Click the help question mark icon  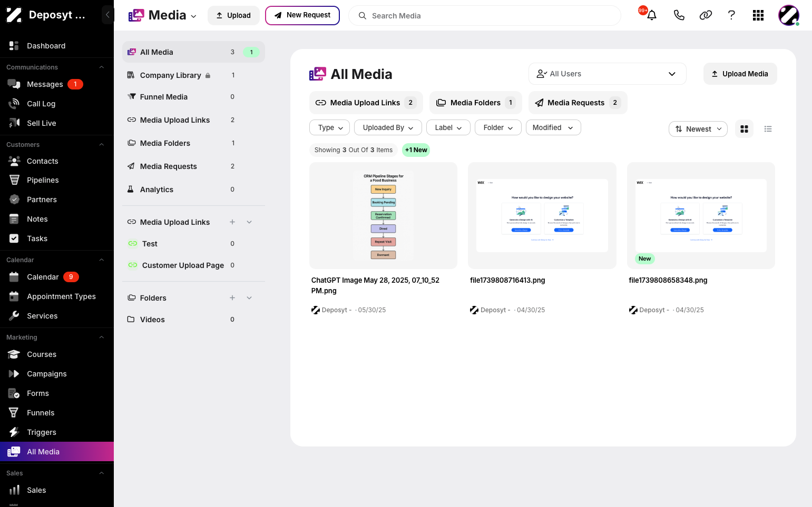(731, 15)
